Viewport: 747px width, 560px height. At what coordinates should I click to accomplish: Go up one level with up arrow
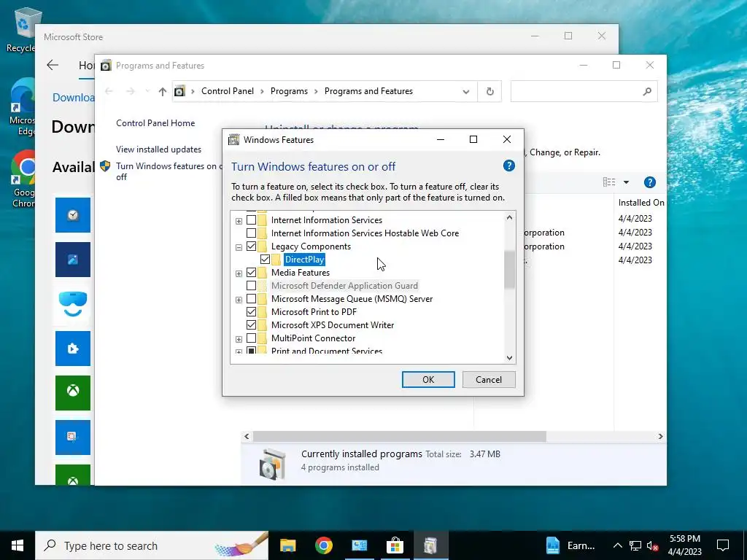pos(163,91)
